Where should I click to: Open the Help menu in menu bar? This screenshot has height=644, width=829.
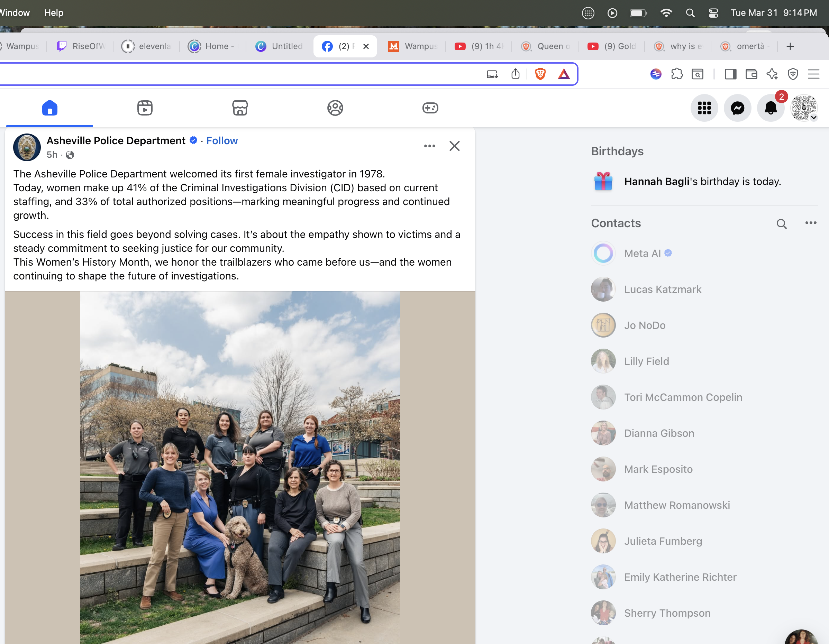(x=54, y=13)
